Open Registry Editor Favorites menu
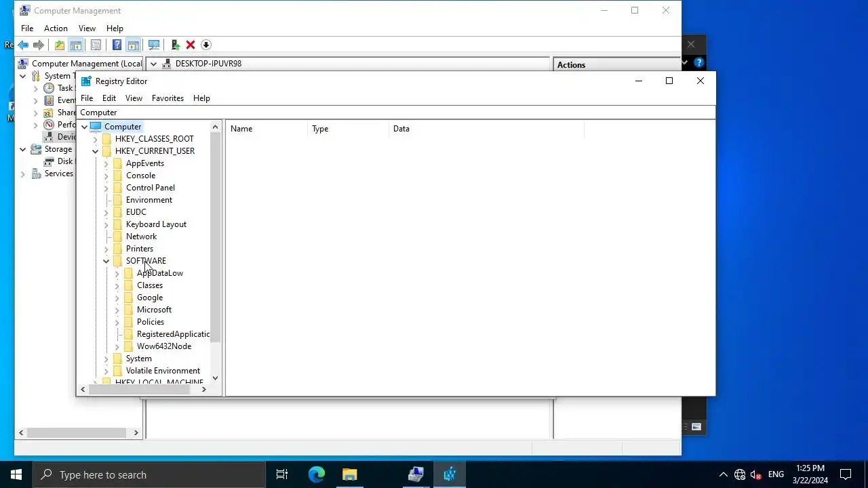 coord(167,98)
